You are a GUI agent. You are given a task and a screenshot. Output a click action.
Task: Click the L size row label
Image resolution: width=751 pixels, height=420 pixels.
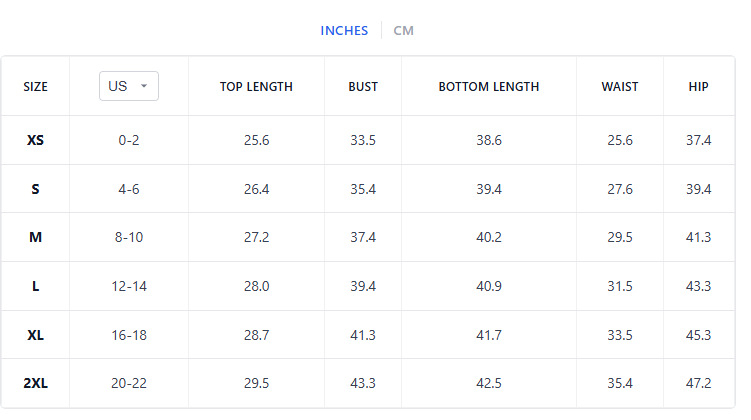click(35, 286)
